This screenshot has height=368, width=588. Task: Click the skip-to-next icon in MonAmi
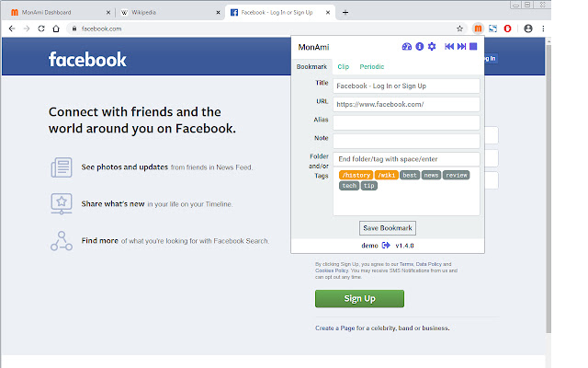461,47
